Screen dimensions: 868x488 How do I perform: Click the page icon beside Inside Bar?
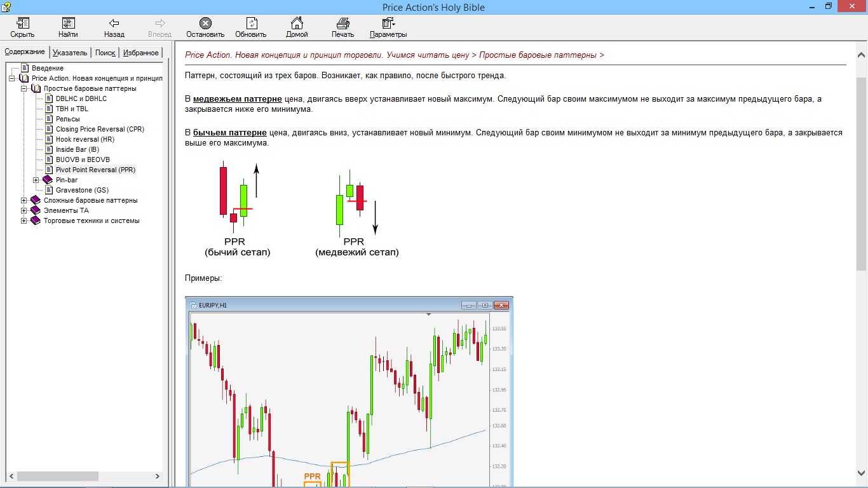[x=49, y=149]
